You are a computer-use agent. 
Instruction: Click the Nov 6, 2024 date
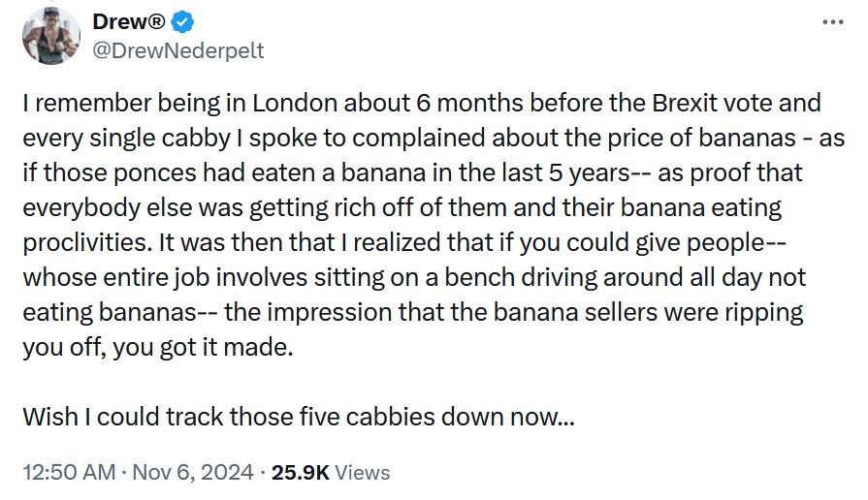[193, 472]
